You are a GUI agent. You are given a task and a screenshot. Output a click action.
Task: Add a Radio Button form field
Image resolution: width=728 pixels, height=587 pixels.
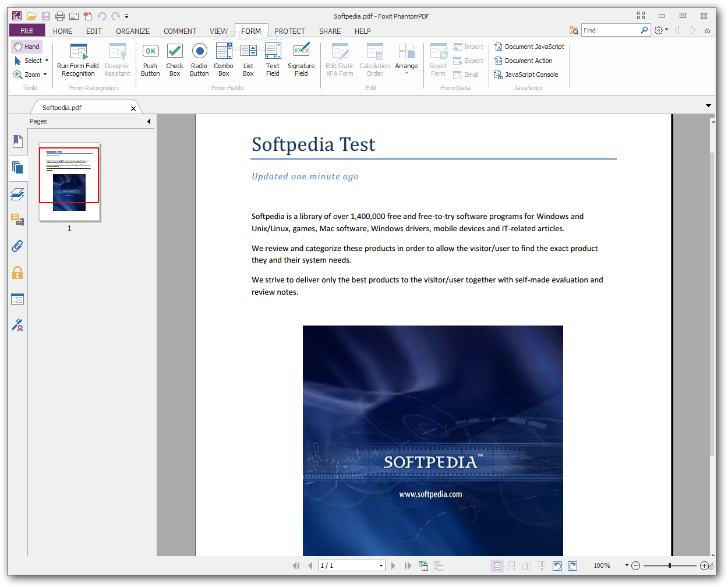pyautogui.click(x=199, y=60)
